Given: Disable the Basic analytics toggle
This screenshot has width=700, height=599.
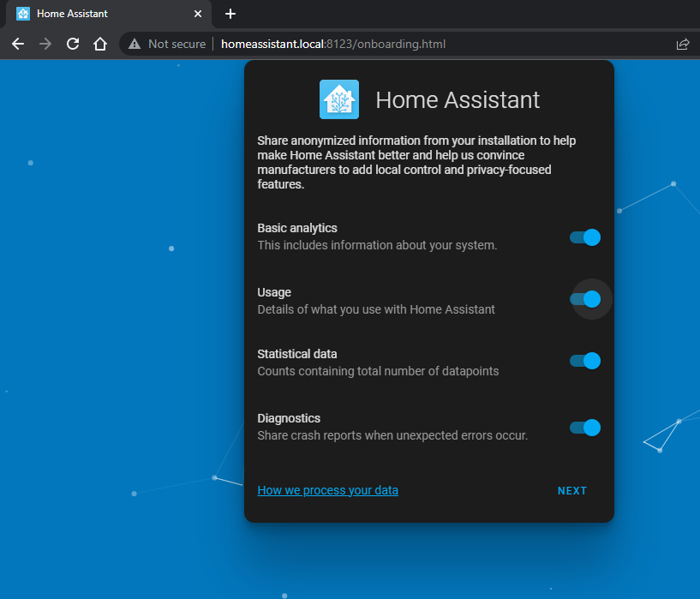Looking at the screenshot, I should coord(585,237).
